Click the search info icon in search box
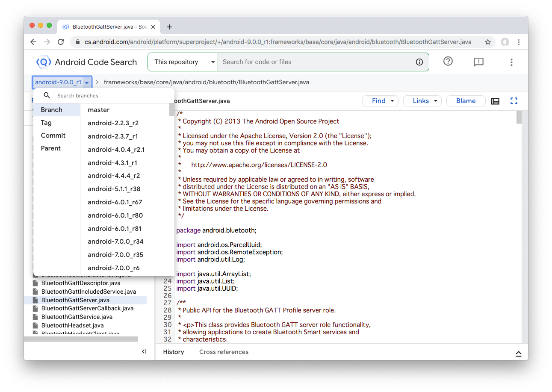The image size is (552, 392). tap(419, 62)
